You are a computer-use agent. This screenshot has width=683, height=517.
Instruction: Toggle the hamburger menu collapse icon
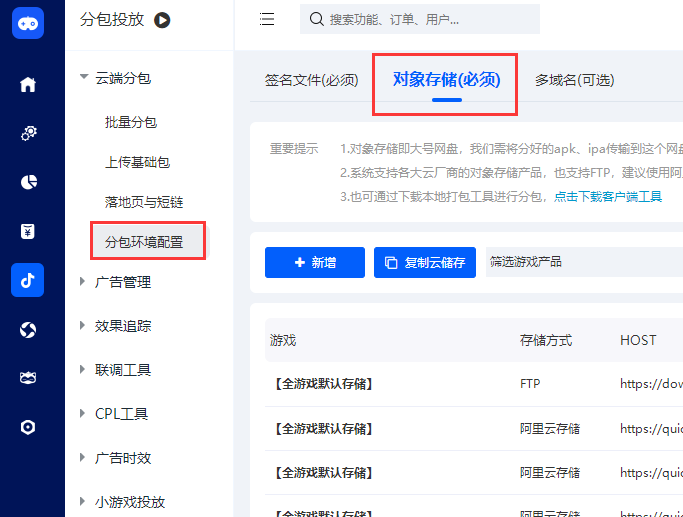pyautogui.click(x=267, y=19)
